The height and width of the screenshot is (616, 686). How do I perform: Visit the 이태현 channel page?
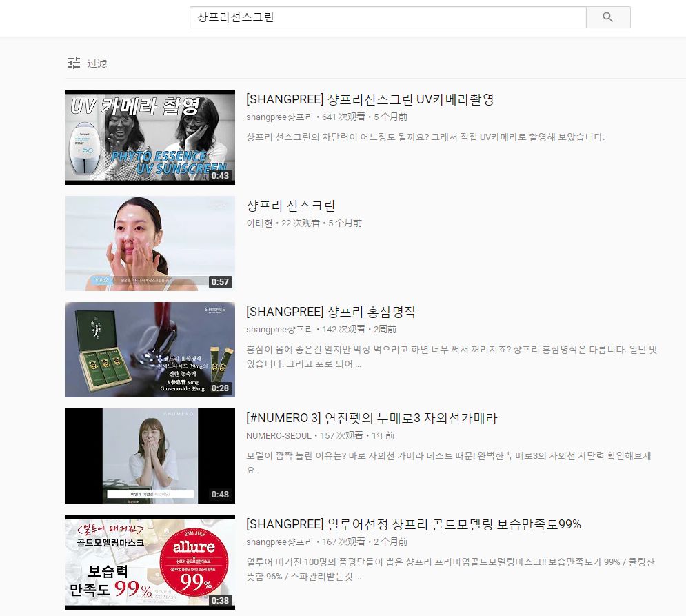(x=257, y=223)
